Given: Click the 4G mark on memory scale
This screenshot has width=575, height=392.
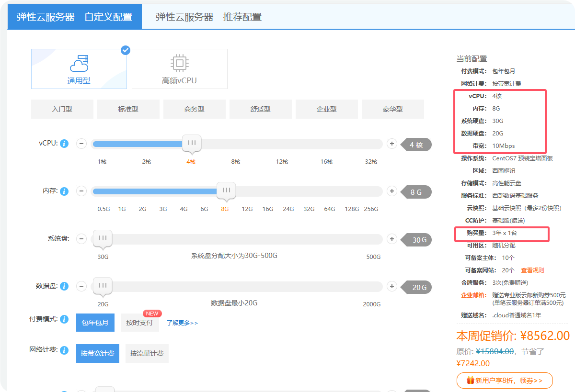Looking at the screenshot, I should pyautogui.click(x=184, y=209).
